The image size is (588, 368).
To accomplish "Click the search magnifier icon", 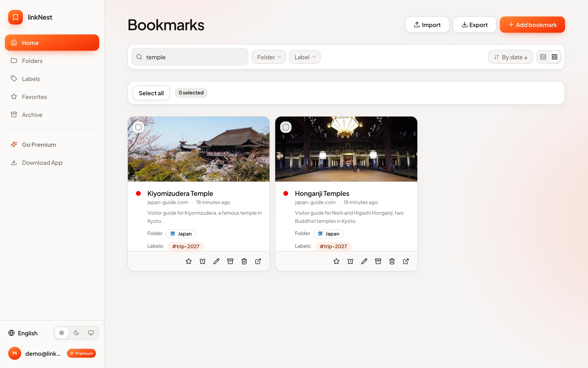I will tap(139, 57).
